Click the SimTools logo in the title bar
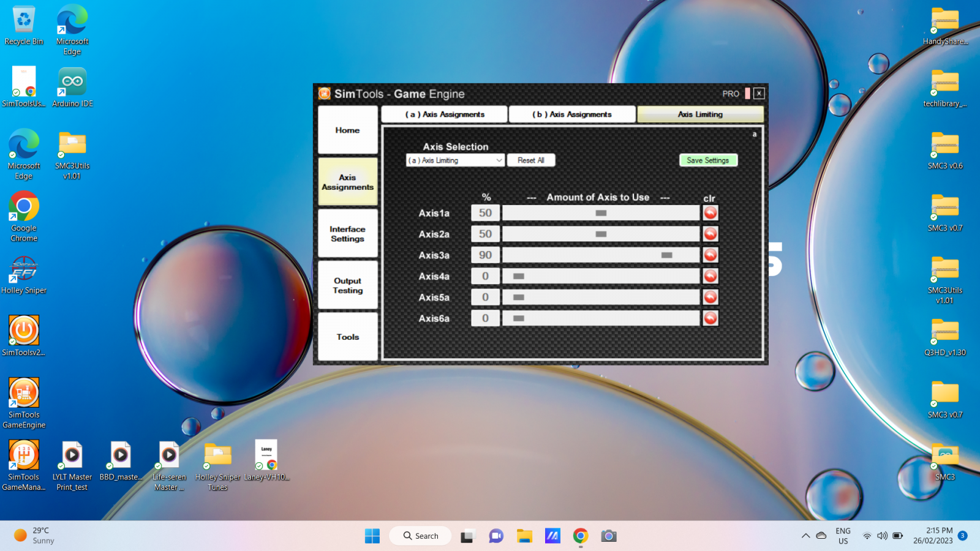Viewport: 980px width, 551px height. [x=325, y=94]
